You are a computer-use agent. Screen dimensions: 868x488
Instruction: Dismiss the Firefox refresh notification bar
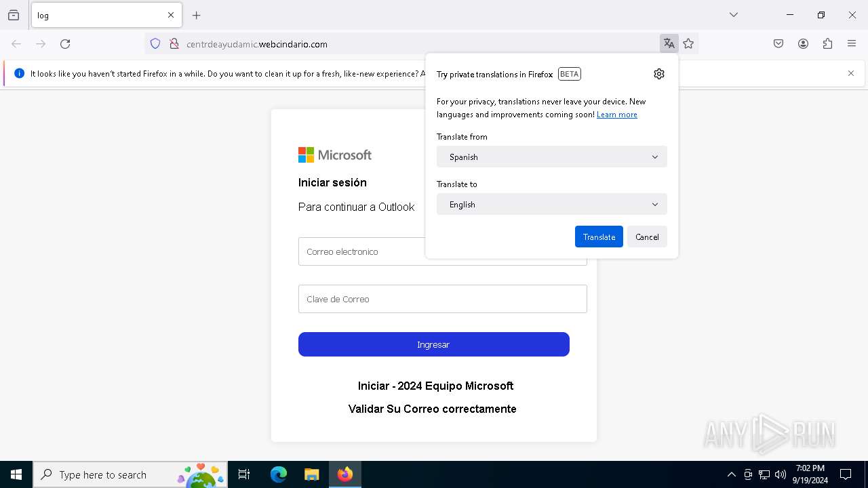click(x=851, y=73)
